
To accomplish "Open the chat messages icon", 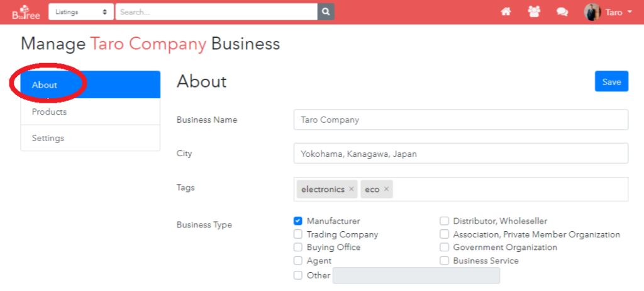I will pyautogui.click(x=562, y=12).
